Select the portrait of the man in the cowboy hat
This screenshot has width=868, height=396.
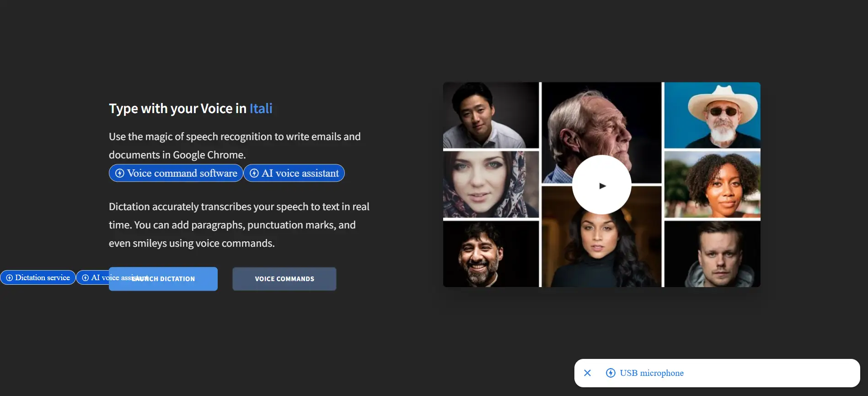[712, 115]
